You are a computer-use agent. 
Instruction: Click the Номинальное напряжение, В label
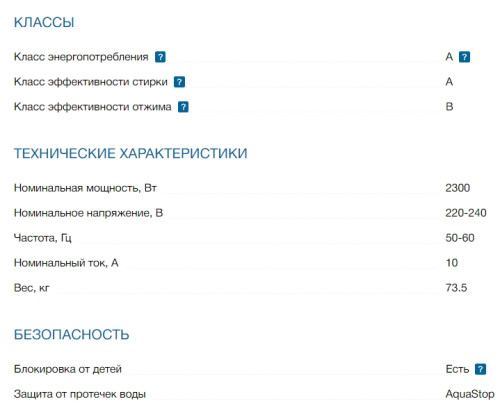(x=88, y=213)
